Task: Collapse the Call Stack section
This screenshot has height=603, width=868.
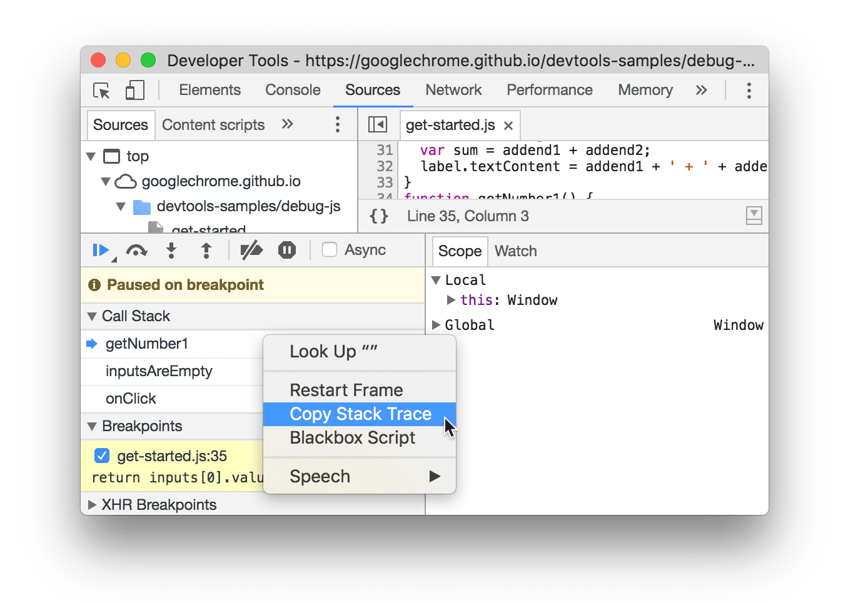Action: coord(91,316)
